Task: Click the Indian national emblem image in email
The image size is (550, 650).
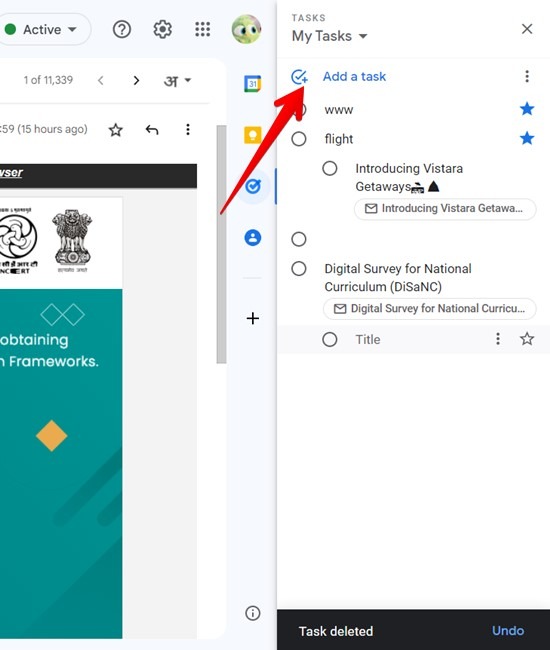Action: pos(72,240)
